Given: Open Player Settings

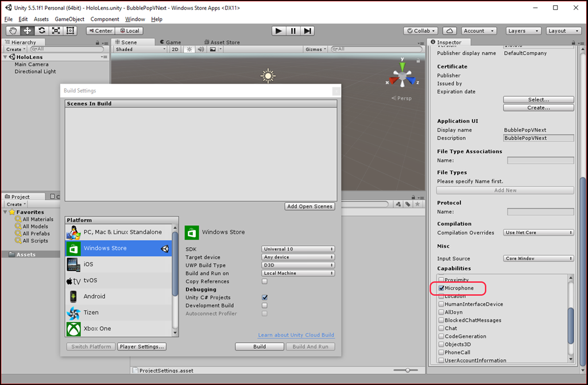Looking at the screenshot, I should (142, 346).
